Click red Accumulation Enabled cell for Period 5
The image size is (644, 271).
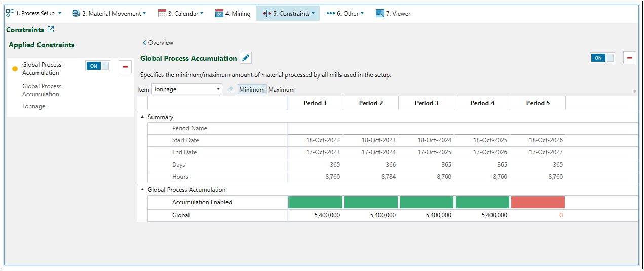click(x=538, y=202)
